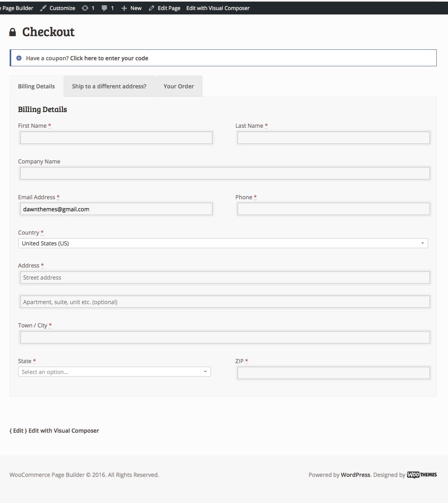The image size is (448, 503).
Task: Click the Checkout padlock icon
Action: (x=13, y=32)
